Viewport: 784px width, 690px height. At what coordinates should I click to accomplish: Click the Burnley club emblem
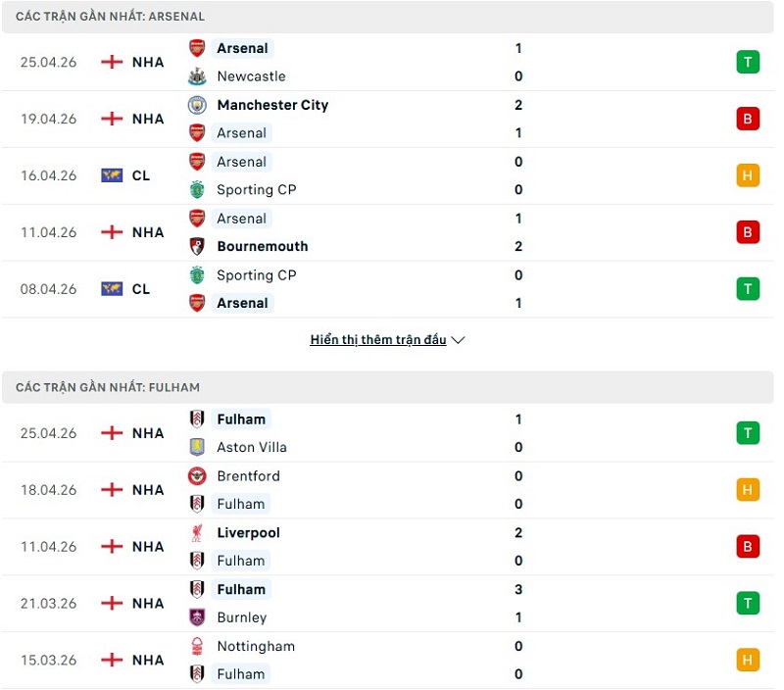point(196,617)
